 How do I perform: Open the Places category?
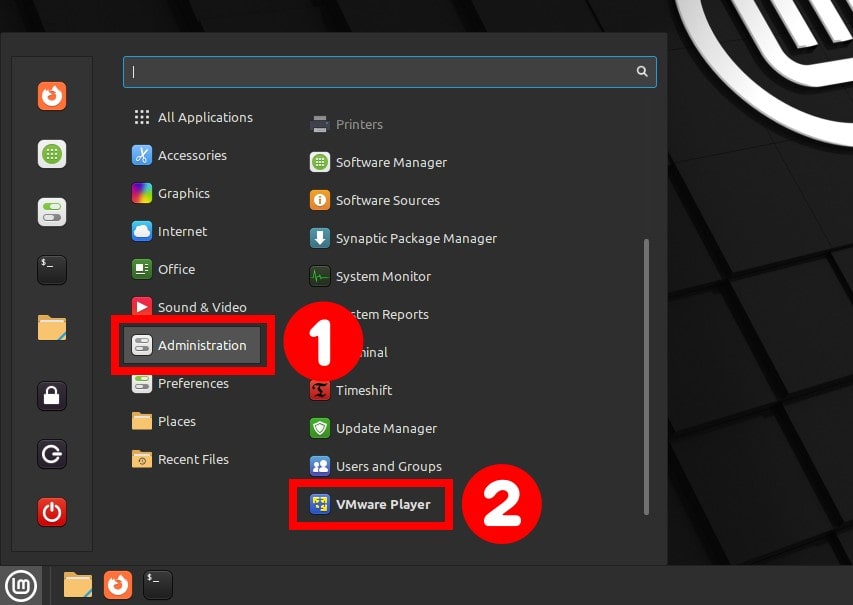click(x=164, y=421)
